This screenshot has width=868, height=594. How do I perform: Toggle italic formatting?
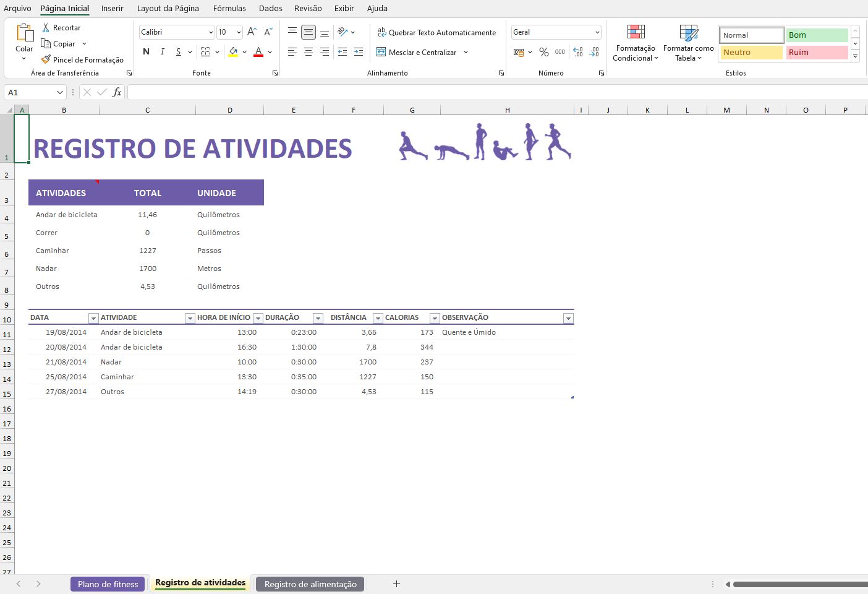[163, 52]
